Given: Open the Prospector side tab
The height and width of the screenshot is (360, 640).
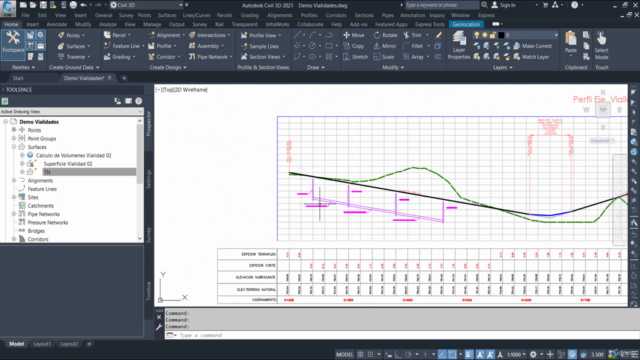Looking at the screenshot, I should pos(149,124).
